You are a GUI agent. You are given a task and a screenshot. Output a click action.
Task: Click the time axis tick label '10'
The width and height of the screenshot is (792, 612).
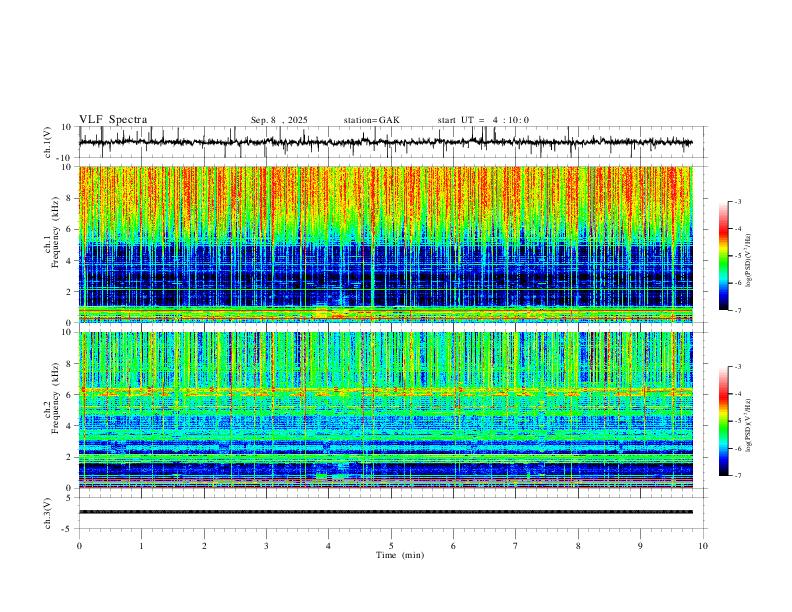pos(703,546)
